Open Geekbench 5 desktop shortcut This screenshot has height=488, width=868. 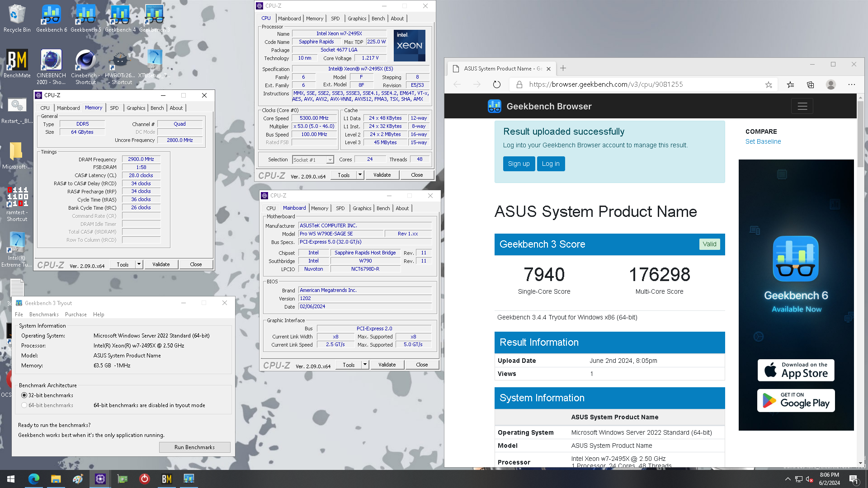(86, 18)
